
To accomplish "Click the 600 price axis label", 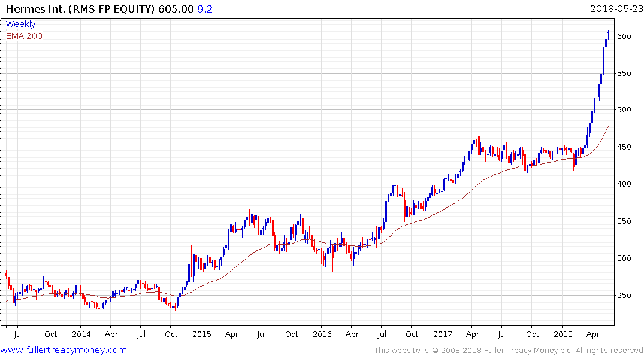I will coord(624,36).
